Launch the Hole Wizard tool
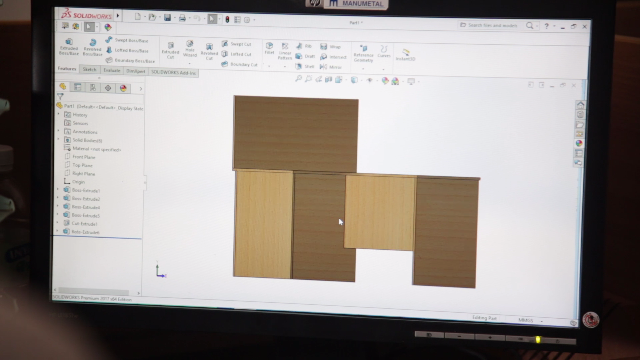This screenshot has height=361, width=642. 190,49
